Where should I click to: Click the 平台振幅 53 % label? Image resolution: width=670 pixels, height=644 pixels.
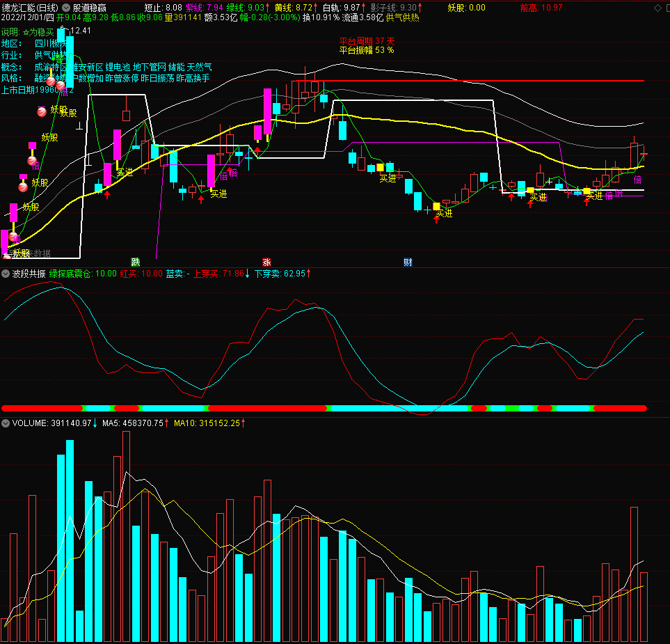click(367, 50)
